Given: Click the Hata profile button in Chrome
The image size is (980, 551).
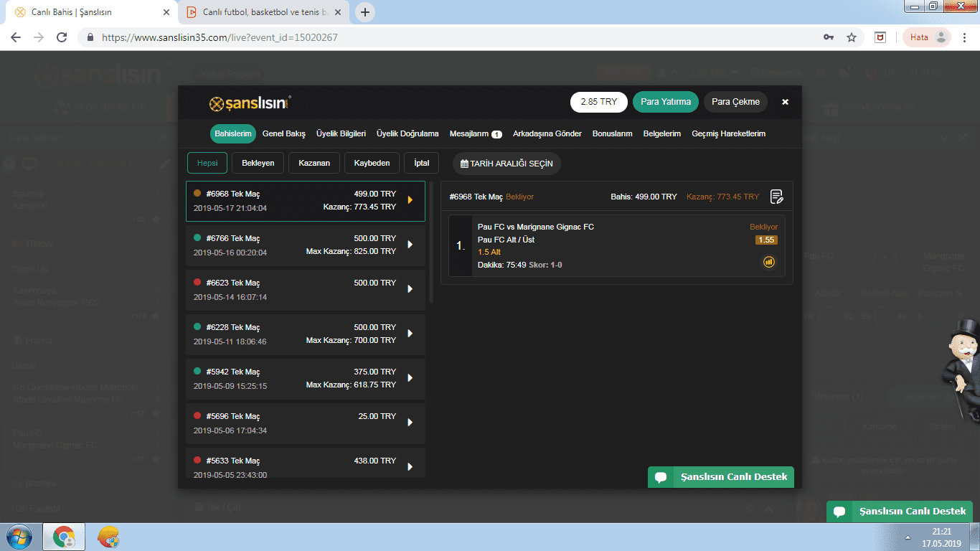Looking at the screenshot, I should [927, 37].
